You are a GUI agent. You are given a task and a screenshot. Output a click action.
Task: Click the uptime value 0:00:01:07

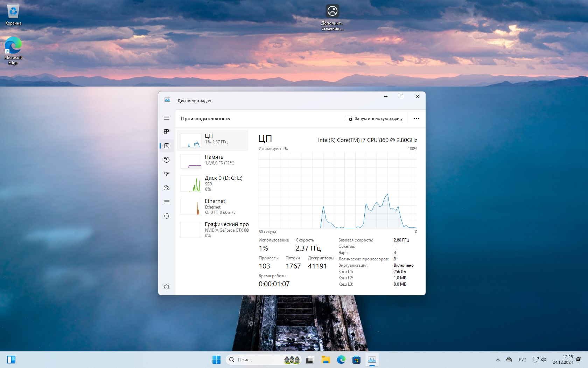274,284
